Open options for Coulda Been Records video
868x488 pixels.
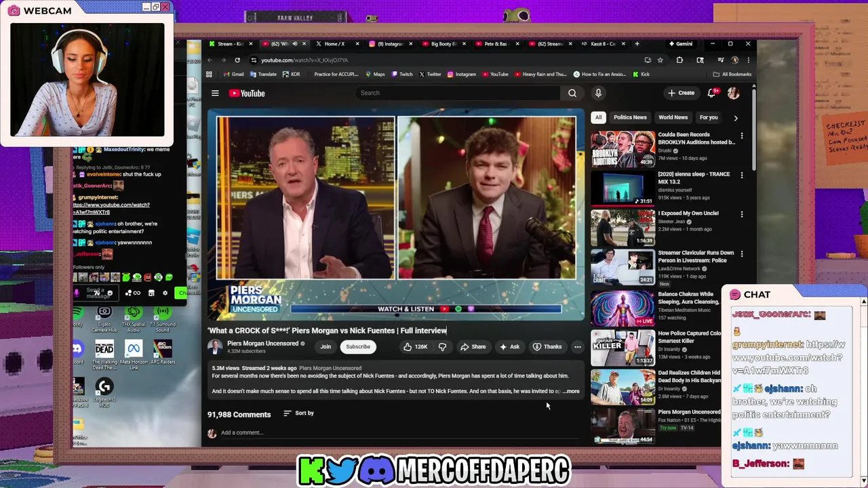(741, 136)
